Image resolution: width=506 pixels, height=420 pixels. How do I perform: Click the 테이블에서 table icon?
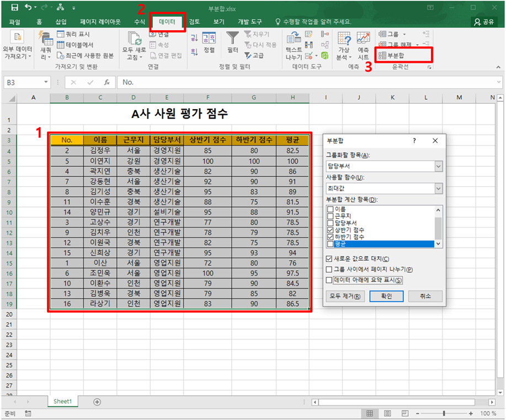[60, 45]
